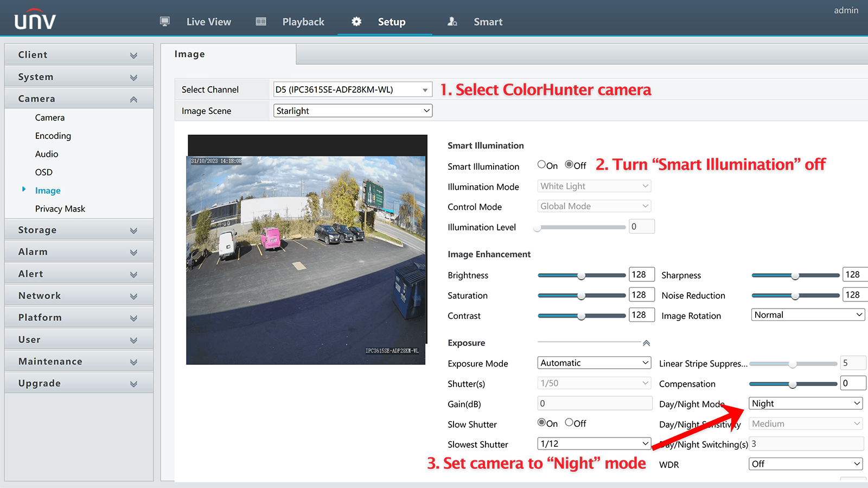Open the Camera submenu item
The width and height of the screenshot is (868, 488).
(50, 118)
